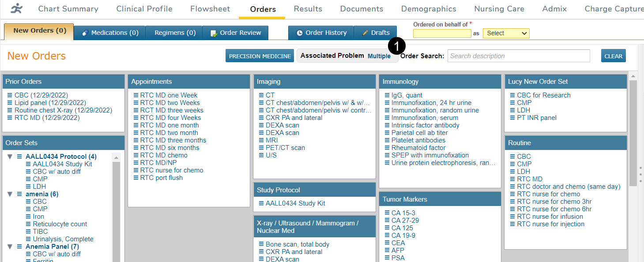Viewport: 644px width, 262px height.
Task: Click the clock icon on Order History
Action: 299,33
